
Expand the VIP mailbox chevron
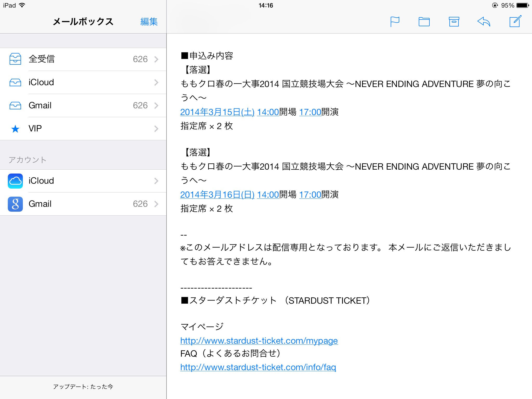coord(156,129)
